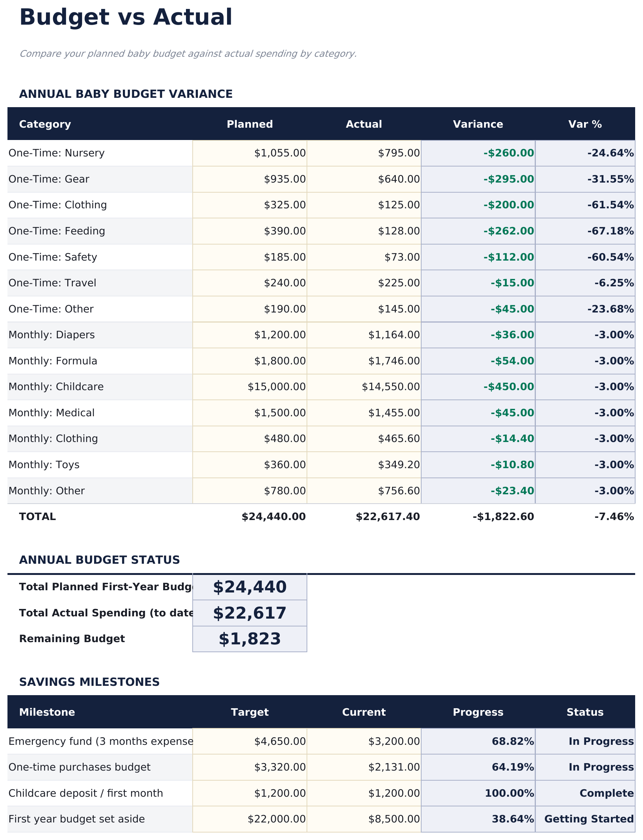Click the ANNUAL BABY BUDGET VARIANCE section heading
This screenshot has height=840, width=643.
pyautogui.click(x=126, y=93)
